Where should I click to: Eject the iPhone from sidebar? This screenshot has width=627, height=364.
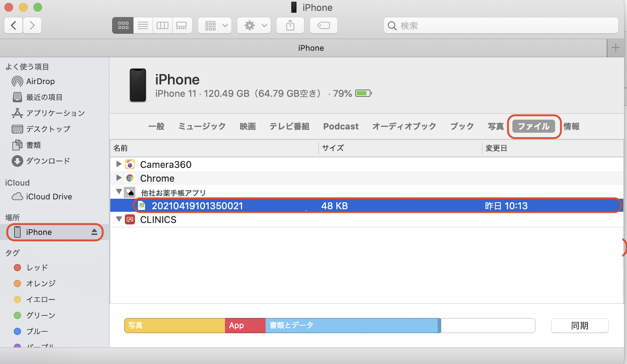tap(94, 232)
